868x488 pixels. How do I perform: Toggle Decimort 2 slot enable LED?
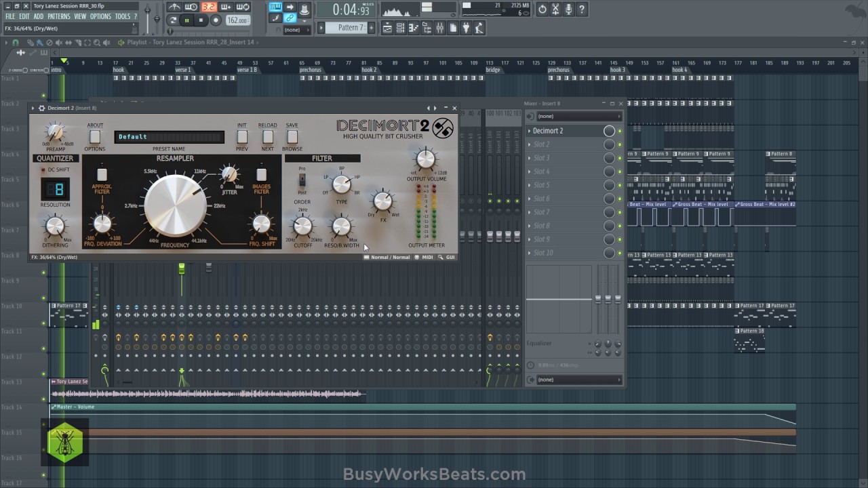point(619,131)
